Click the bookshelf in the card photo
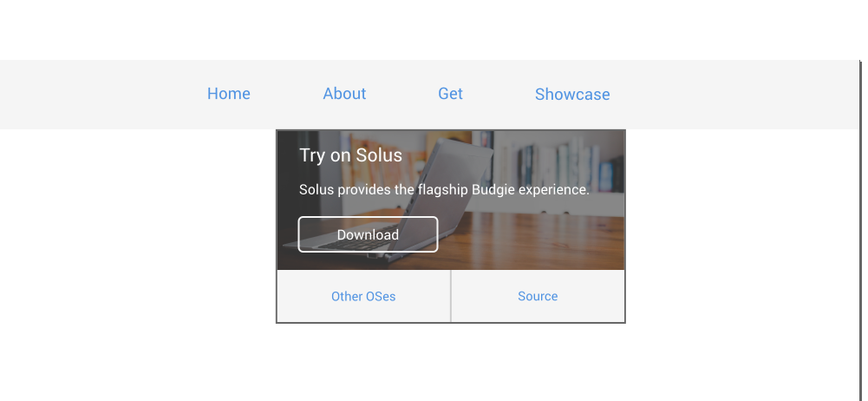Image resolution: width=868 pixels, height=401 pixels. coord(559,163)
